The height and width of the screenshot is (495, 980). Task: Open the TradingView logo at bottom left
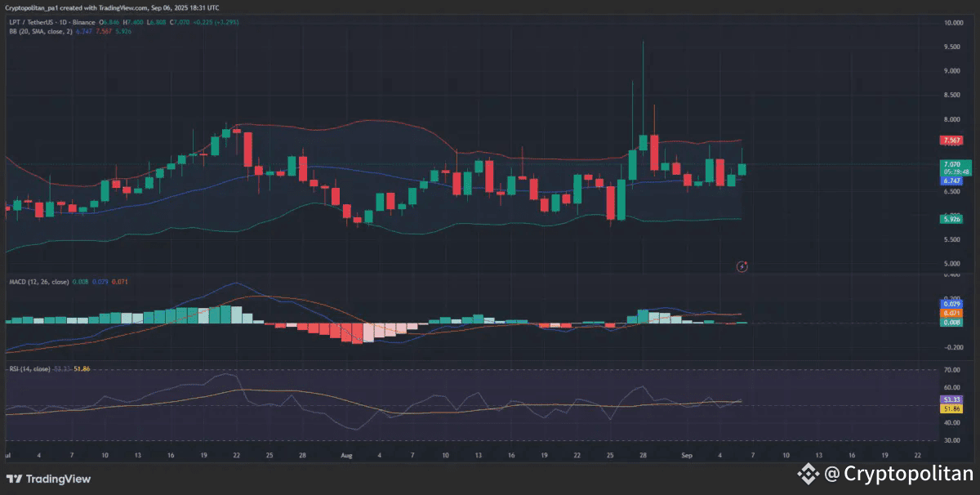(51, 479)
